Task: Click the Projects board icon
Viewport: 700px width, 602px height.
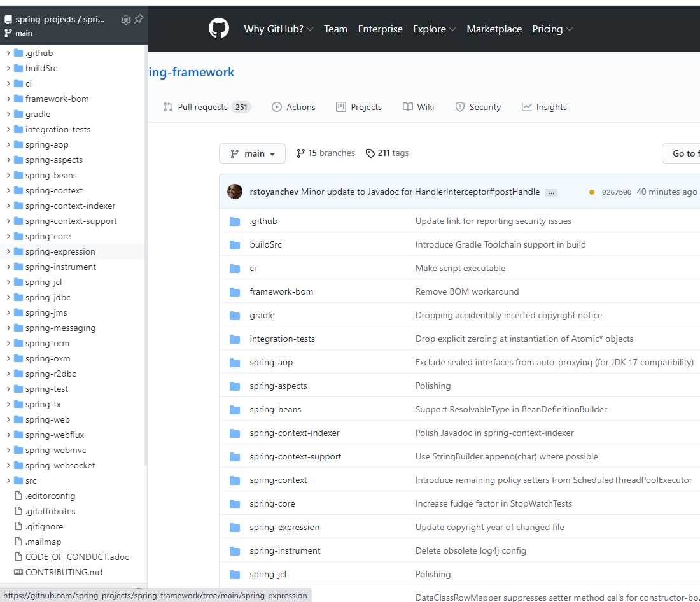Action: 341,107
